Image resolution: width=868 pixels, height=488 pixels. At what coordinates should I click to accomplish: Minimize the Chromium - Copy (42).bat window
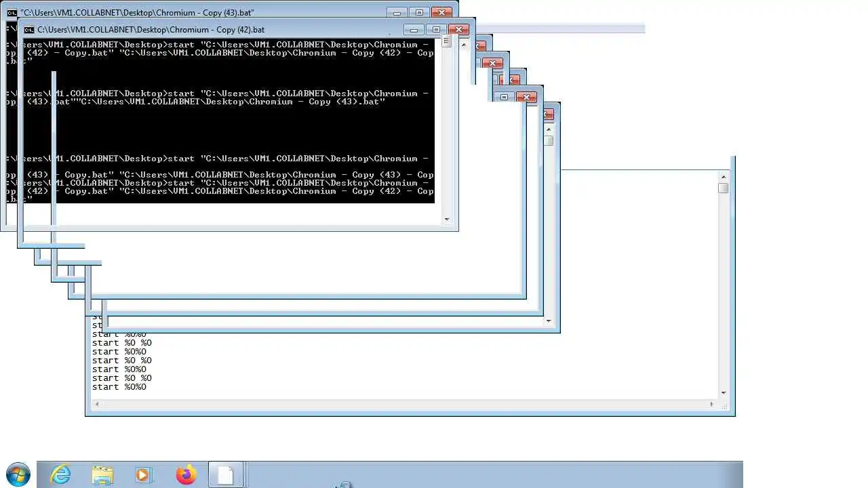pyautogui.click(x=414, y=29)
